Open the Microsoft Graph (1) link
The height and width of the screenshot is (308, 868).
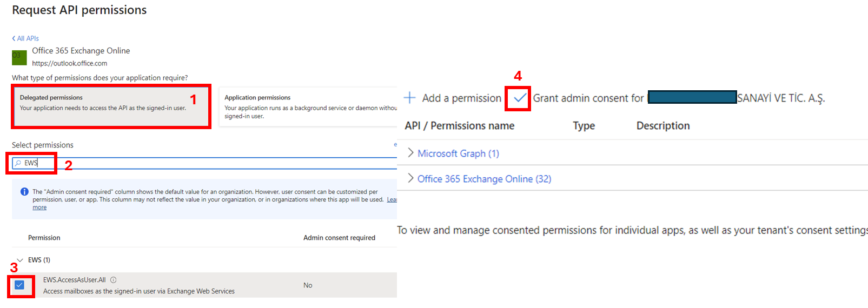[458, 153]
